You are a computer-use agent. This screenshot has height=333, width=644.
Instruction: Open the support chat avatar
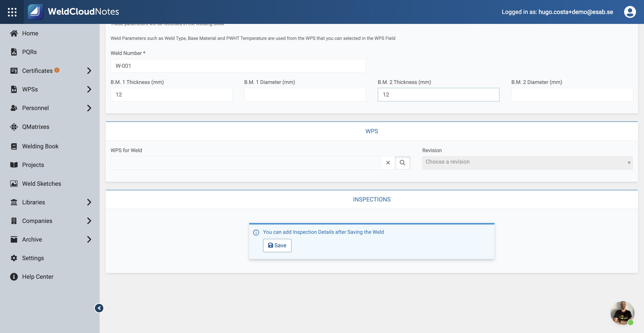tap(622, 313)
